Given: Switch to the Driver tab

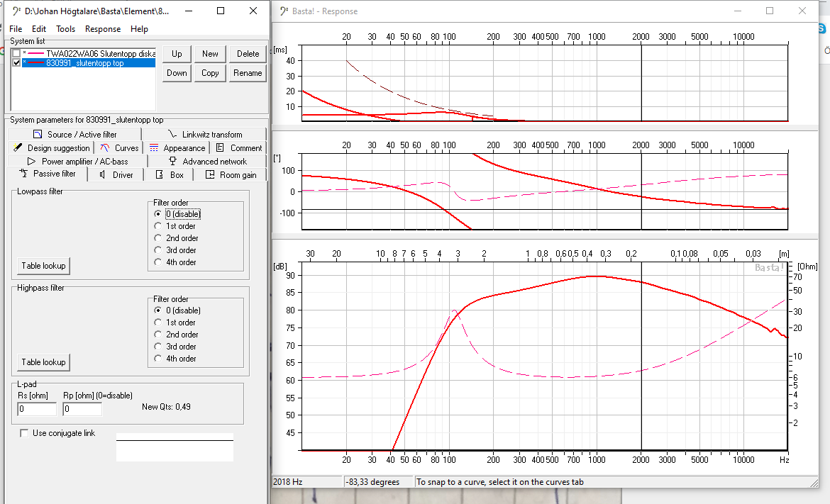Looking at the screenshot, I should tap(116, 174).
